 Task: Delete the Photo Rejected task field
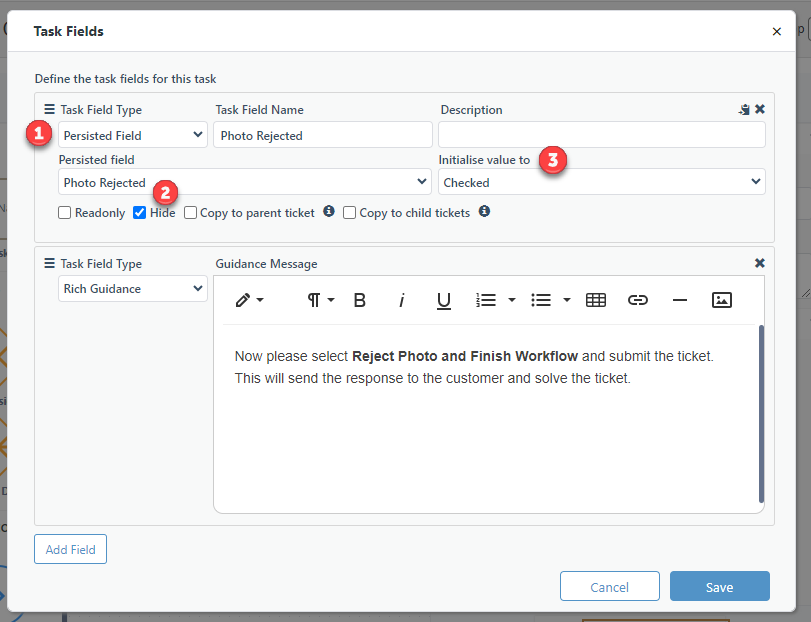click(760, 109)
